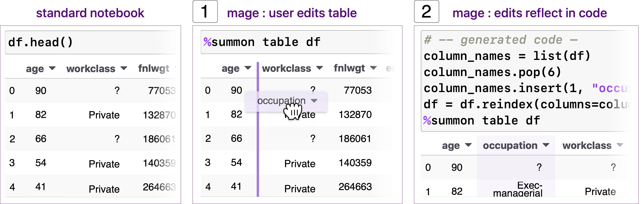The image size is (644, 204).
Task: Click the %summon table df input cell
Action: pos(297,42)
